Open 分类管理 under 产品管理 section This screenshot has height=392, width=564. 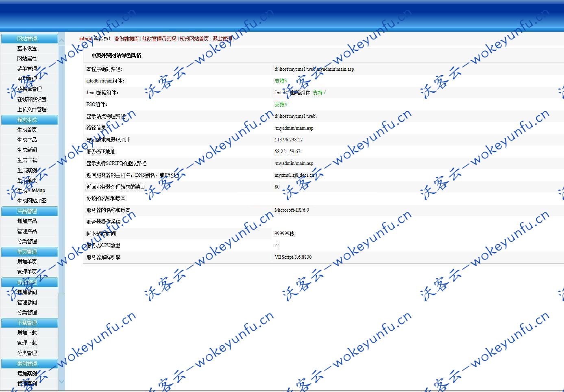(x=27, y=241)
